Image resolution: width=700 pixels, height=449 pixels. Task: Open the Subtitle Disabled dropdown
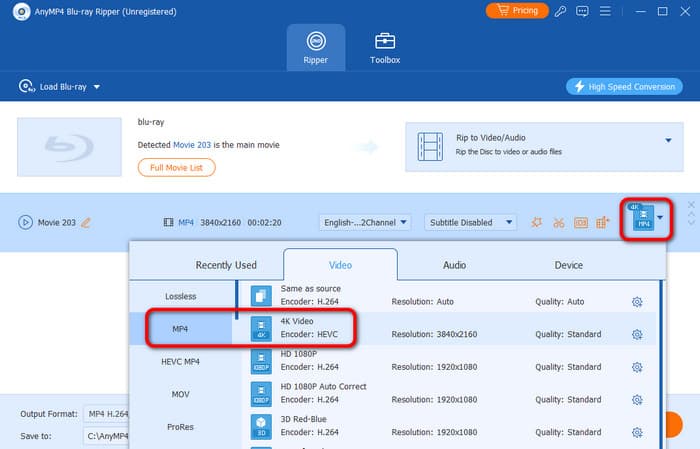click(x=471, y=222)
